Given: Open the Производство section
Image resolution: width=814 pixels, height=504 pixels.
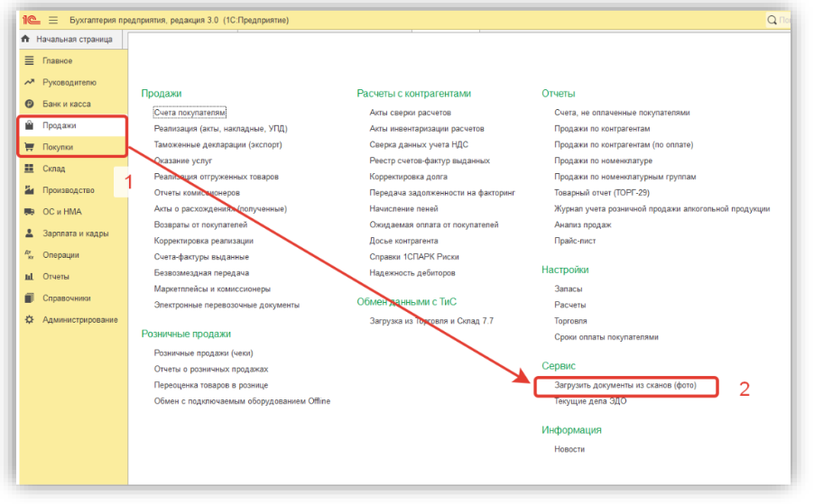Looking at the screenshot, I should point(69,190).
